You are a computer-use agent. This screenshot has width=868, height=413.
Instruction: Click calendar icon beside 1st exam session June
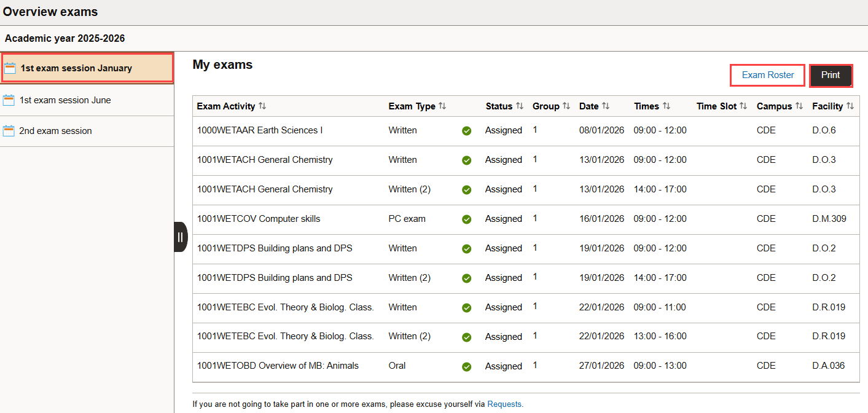[9, 100]
